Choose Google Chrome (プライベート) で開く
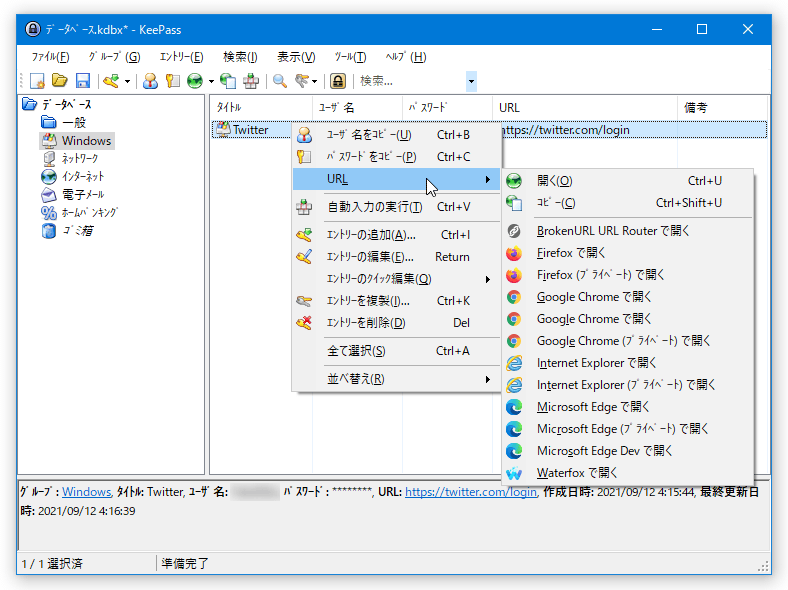Screen dimensions: 788x590 628,341
